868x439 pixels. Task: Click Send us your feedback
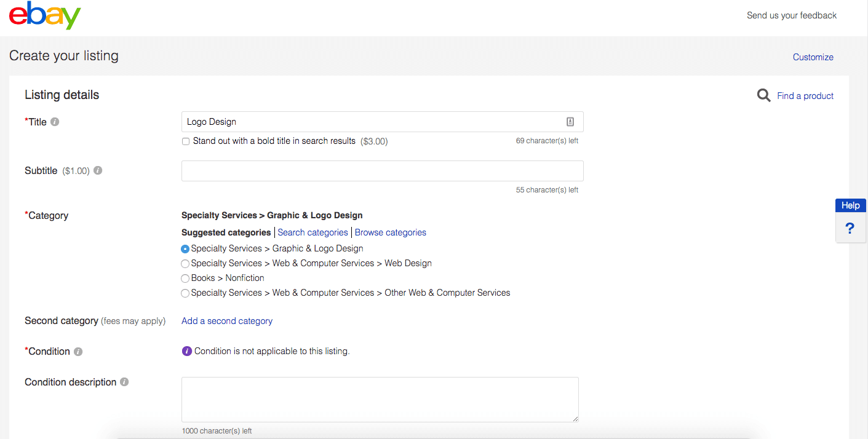(792, 15)
